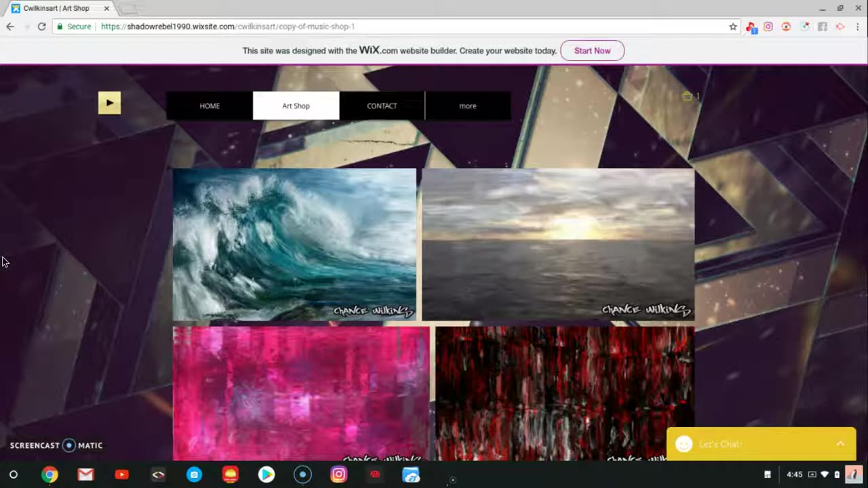This screenshot has width=868, height=488.
Task: Select the Cwilkinsart Art Shop browser tab
Action: coord(60,8)
